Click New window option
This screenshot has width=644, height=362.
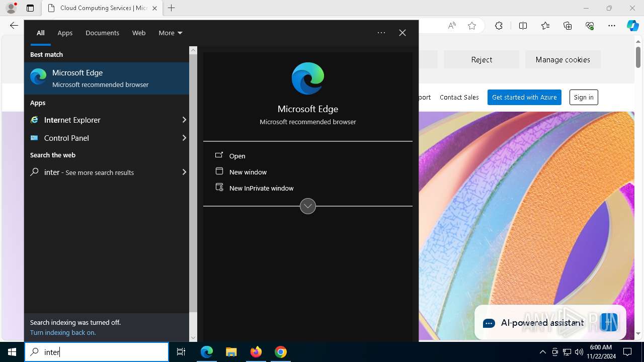[308, 172]
